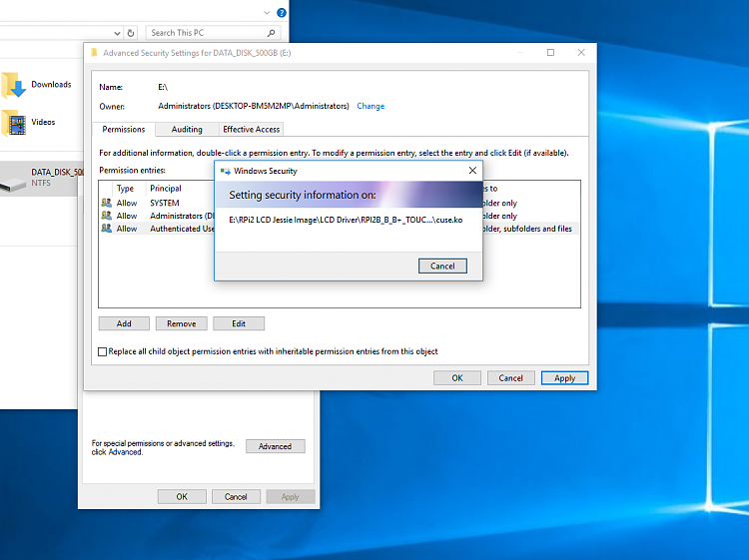
Task: Click the Administrators entry user-group icon
Action: pyautogui.click(x=107, y=216)
